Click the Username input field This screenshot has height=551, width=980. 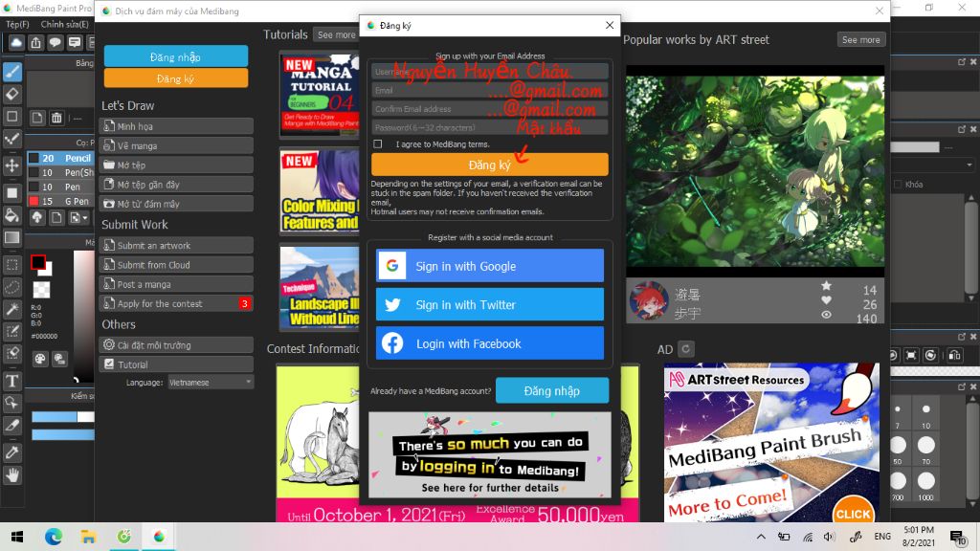[x=490, y=71]
